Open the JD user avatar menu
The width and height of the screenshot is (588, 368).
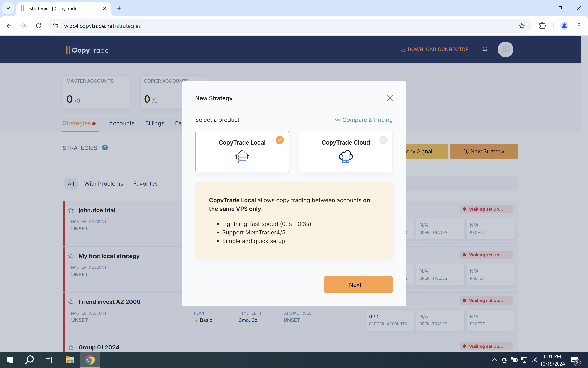(x=505, y=49)
